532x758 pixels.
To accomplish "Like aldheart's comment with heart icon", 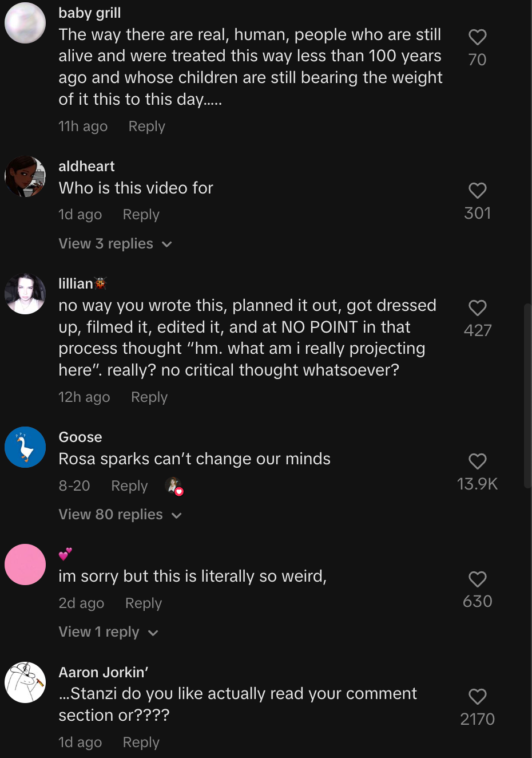I will click(x=477, y=191).
